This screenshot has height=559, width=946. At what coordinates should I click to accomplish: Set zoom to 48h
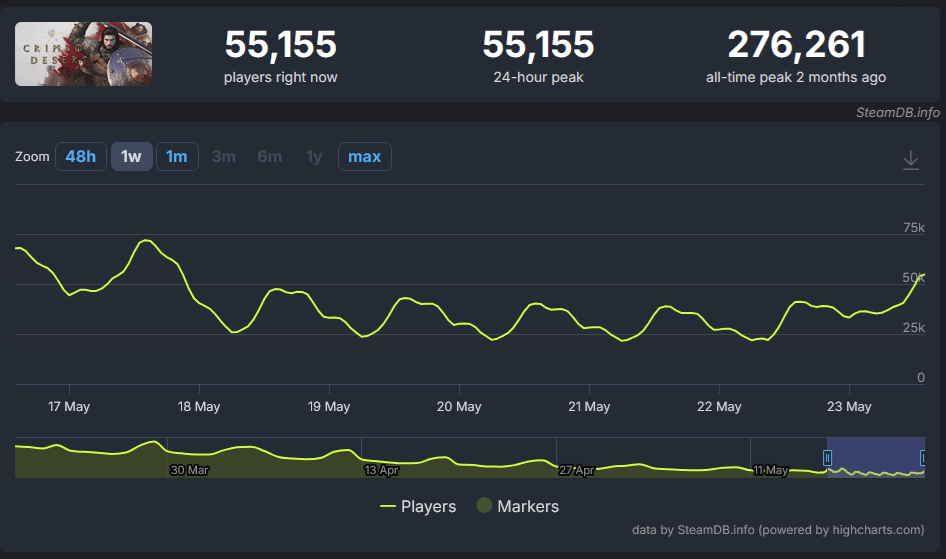click(81, 157)
